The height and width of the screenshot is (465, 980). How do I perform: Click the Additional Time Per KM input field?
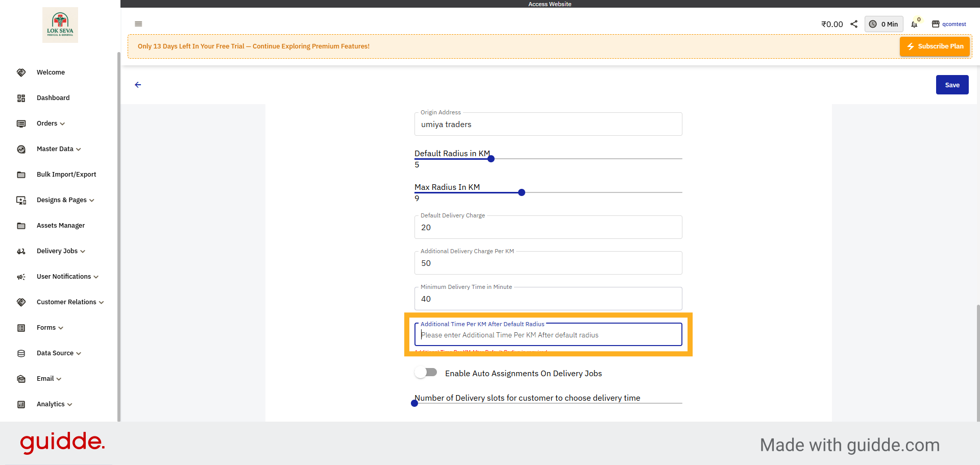(x=548, y=334)
